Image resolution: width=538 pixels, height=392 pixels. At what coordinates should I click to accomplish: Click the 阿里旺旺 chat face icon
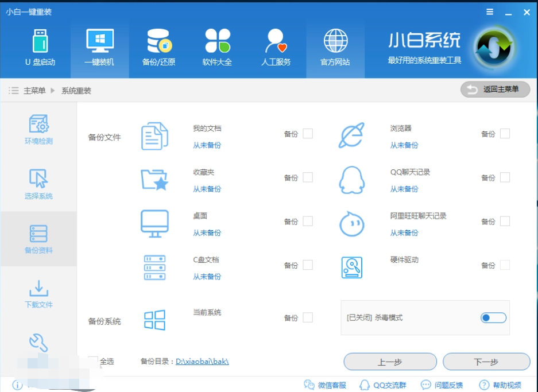[352, 224]
